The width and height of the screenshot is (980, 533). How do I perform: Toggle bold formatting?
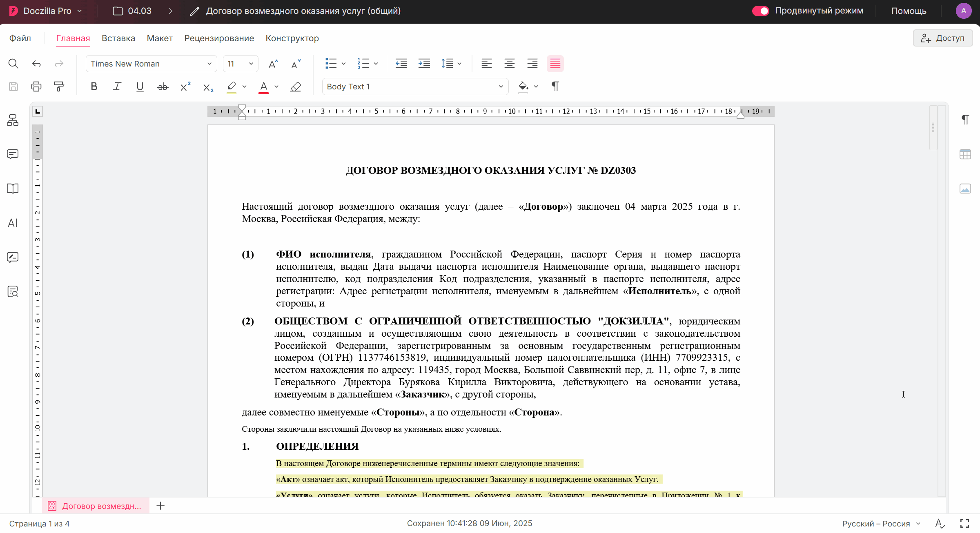94,87
